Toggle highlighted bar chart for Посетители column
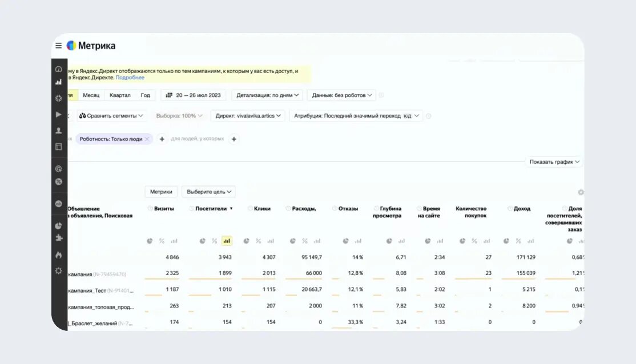This screenshot has width=636, height=364. coord(227,241)
